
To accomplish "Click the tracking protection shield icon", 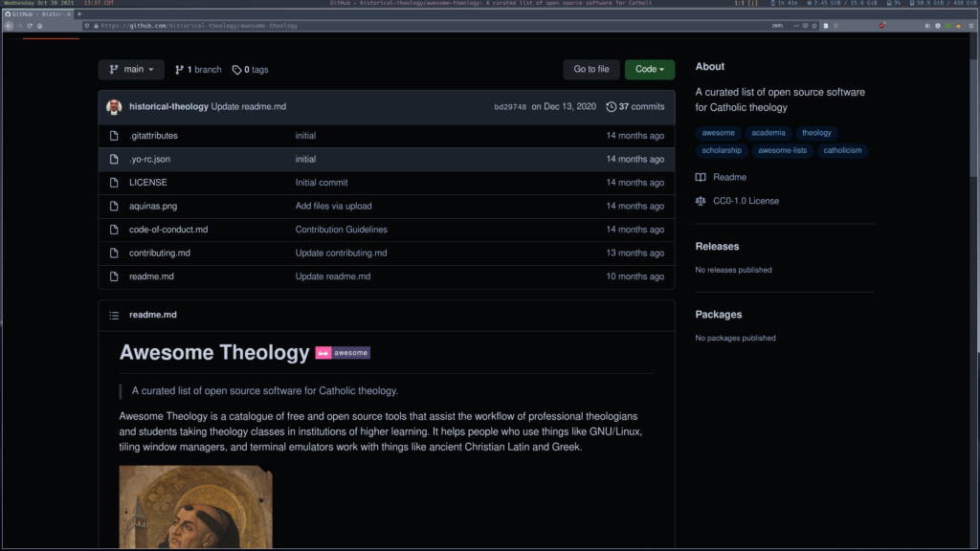I will click(x=87, y=26).
